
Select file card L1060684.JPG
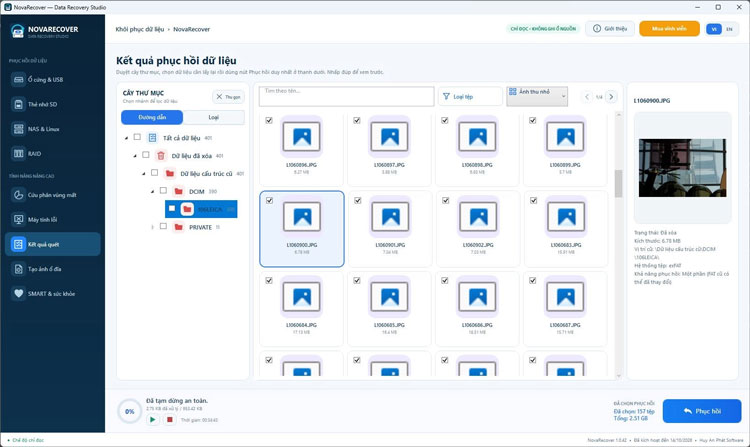(301, 309)
